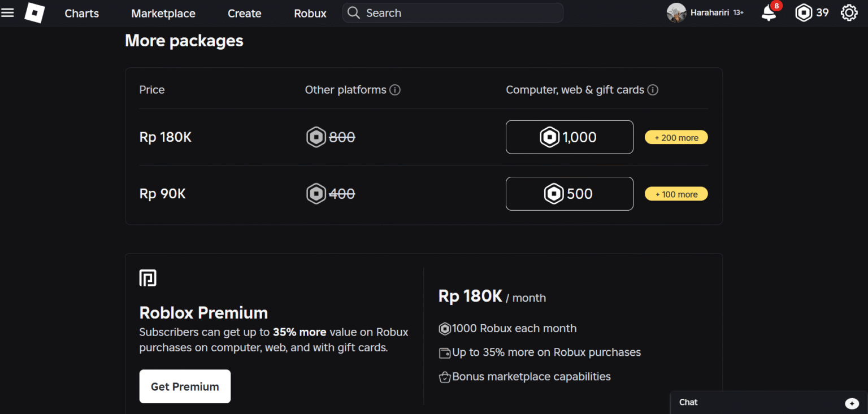Buy the 500 Robux package
The image size is (868, 414).
click(570, 194)
